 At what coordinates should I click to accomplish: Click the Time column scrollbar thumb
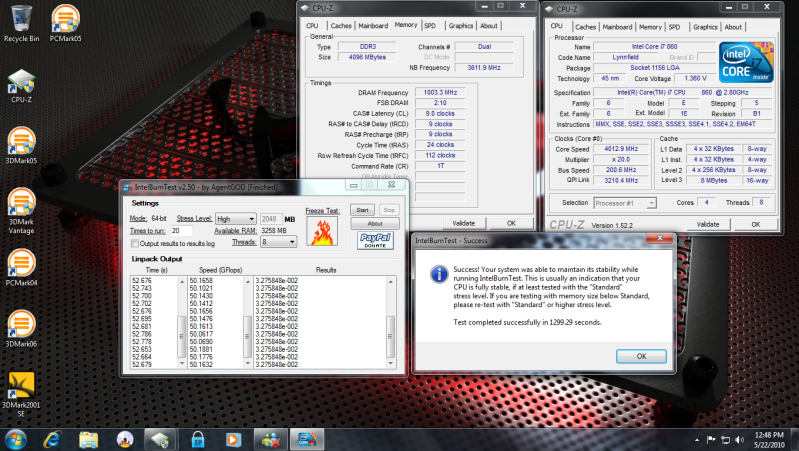click(181, 336)
